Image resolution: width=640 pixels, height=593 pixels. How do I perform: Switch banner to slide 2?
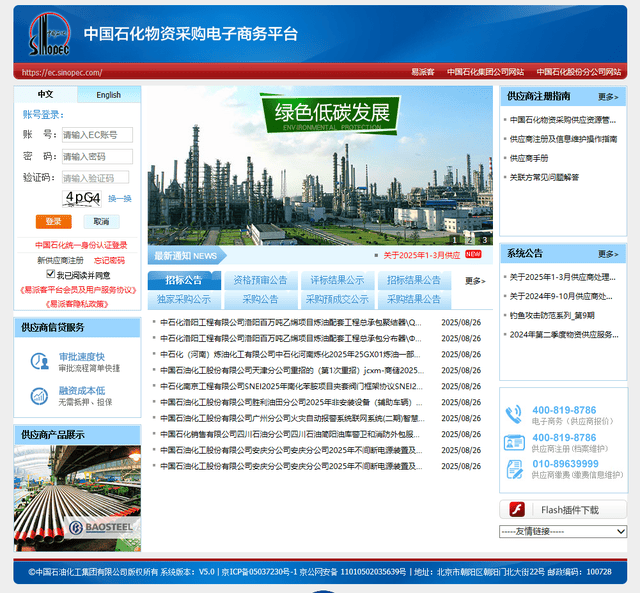click(x=469, y=239)
